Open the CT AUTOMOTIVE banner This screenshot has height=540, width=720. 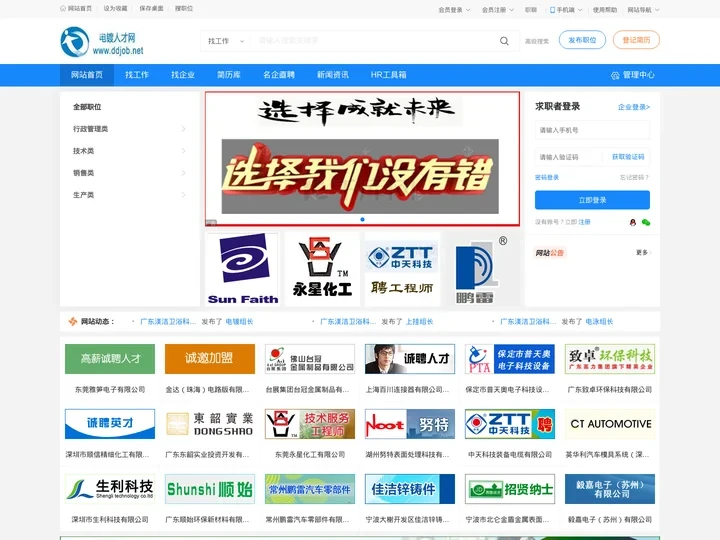click(x=610, y=424)
